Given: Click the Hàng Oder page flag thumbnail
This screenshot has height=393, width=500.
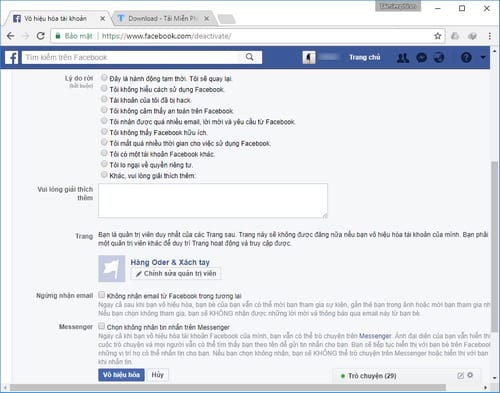Looking at the screenshot, I should 112,269.
